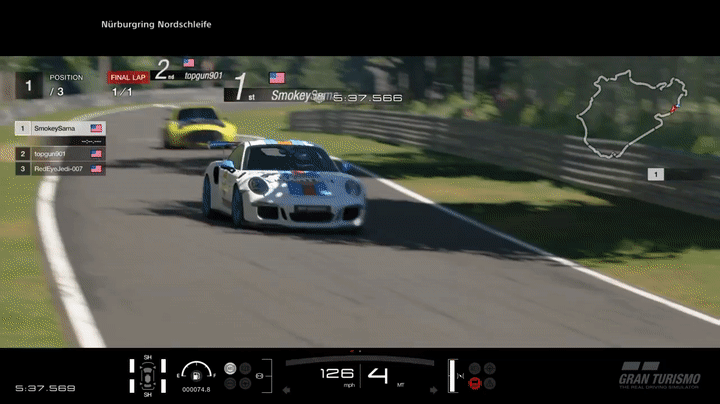Click the front-right tire wear bar
The image size is (720, 404).
click(163, 366)
